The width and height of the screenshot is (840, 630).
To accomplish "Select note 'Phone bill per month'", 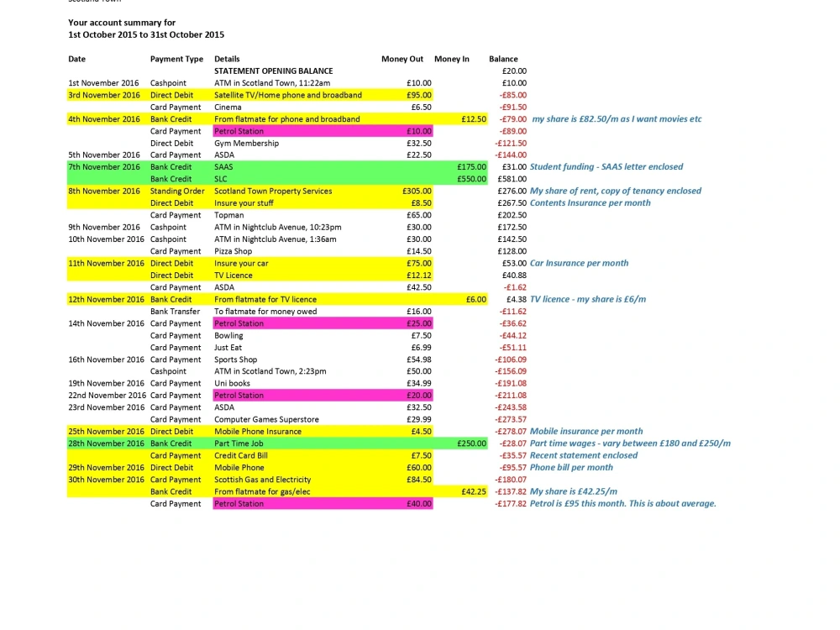I will point(571,467).
